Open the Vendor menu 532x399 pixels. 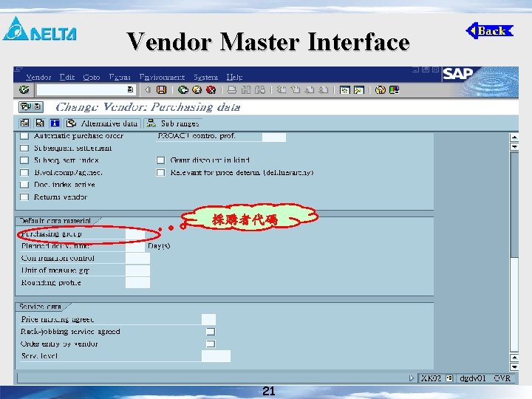(38, 77)
